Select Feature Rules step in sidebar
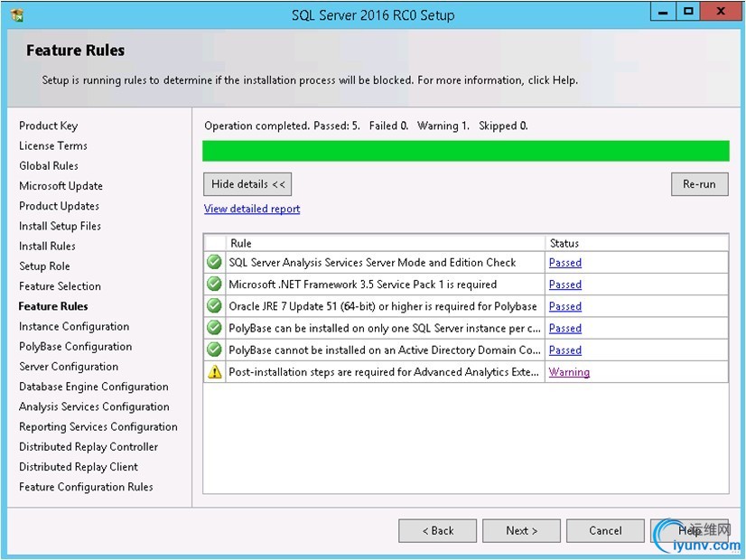 [x=53, y=306]
